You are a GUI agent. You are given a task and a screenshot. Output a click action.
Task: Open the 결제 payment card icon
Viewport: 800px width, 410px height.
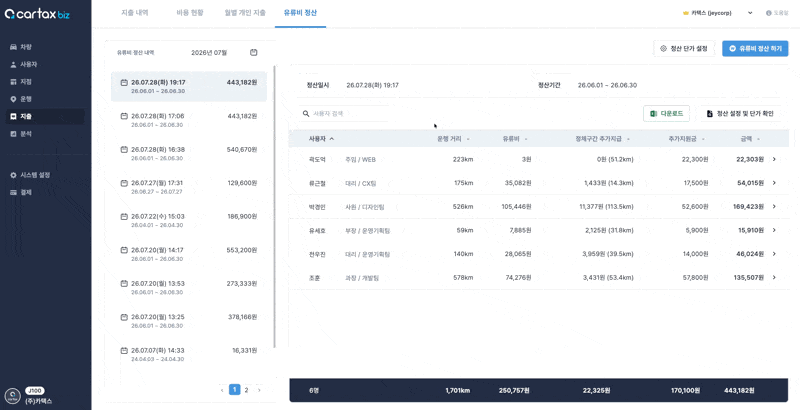[x=13, y=192]
